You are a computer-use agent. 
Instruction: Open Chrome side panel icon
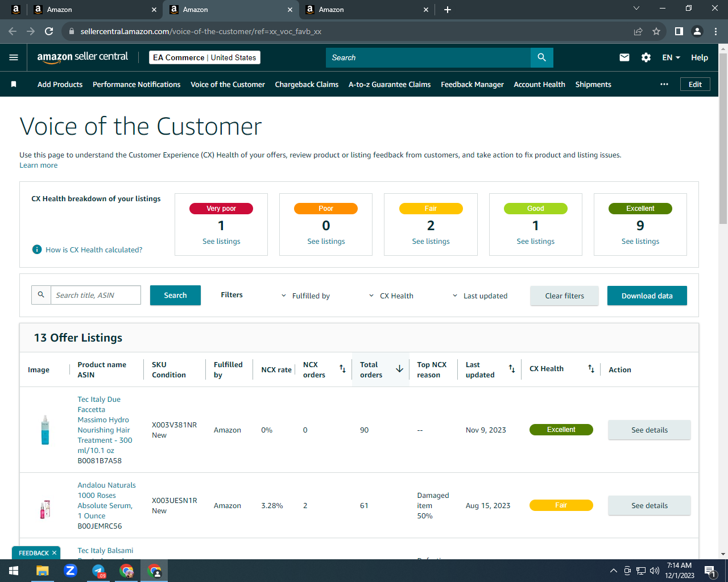pos(679,31)
